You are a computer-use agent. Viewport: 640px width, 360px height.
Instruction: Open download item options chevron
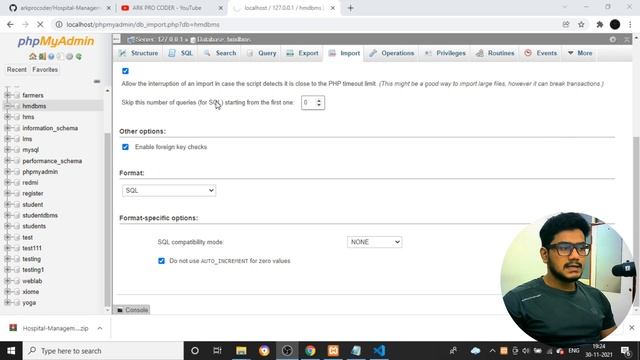[100, 328]
